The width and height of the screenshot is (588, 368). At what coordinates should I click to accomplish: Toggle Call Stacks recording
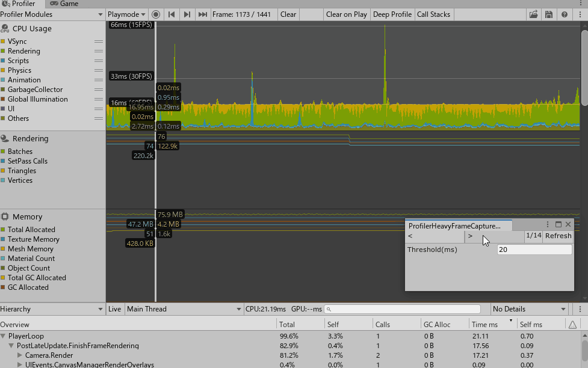(433, 14)
